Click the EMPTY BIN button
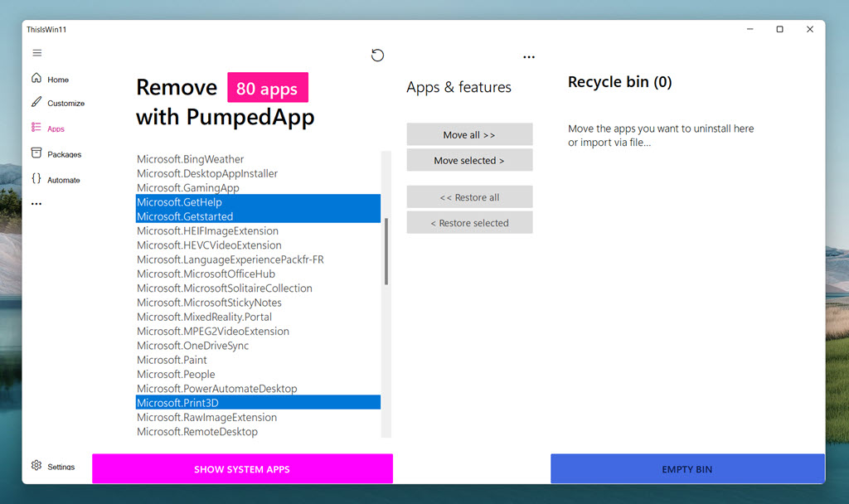This screenshot has height=504, width=849. coord(687,469)
